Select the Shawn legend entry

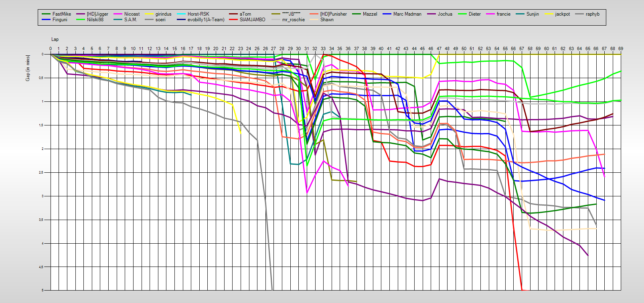click(x=327, y=20)
